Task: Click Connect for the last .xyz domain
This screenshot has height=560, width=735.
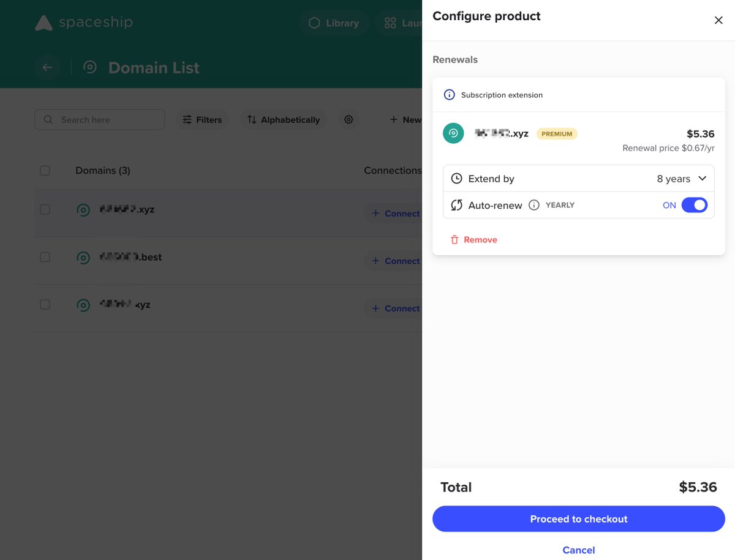Action: pos(394,308)
